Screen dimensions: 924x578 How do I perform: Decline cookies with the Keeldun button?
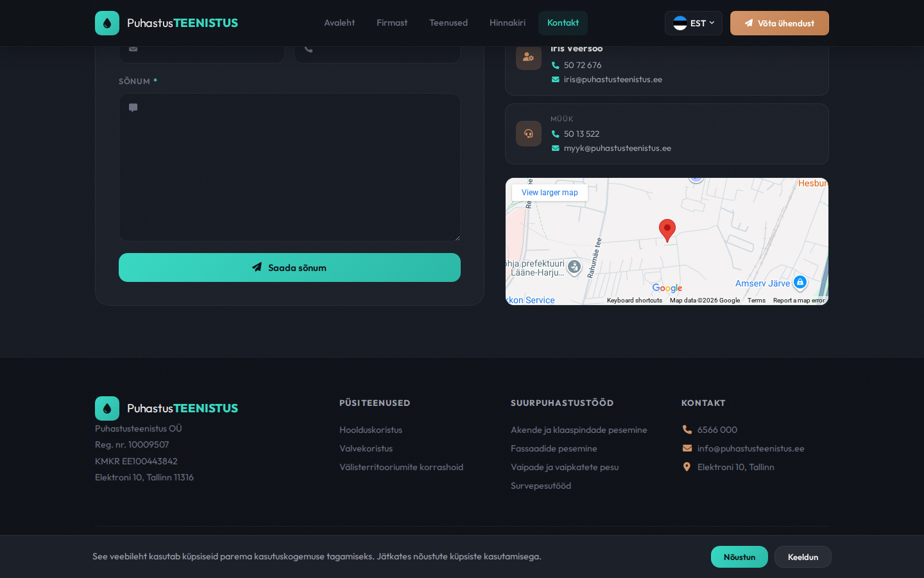point(803,557)
